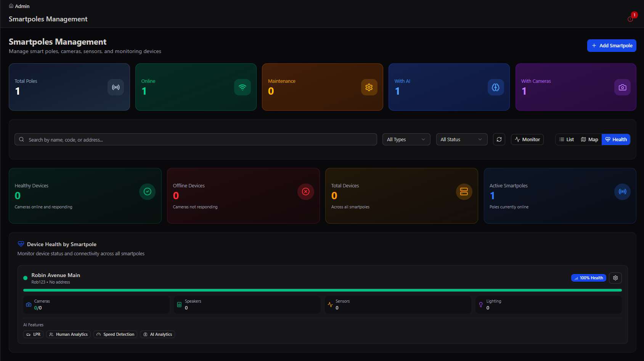Click the Speed Detection feature tag
The height and width of the screenshot is (361, 644).
(115, 334)
